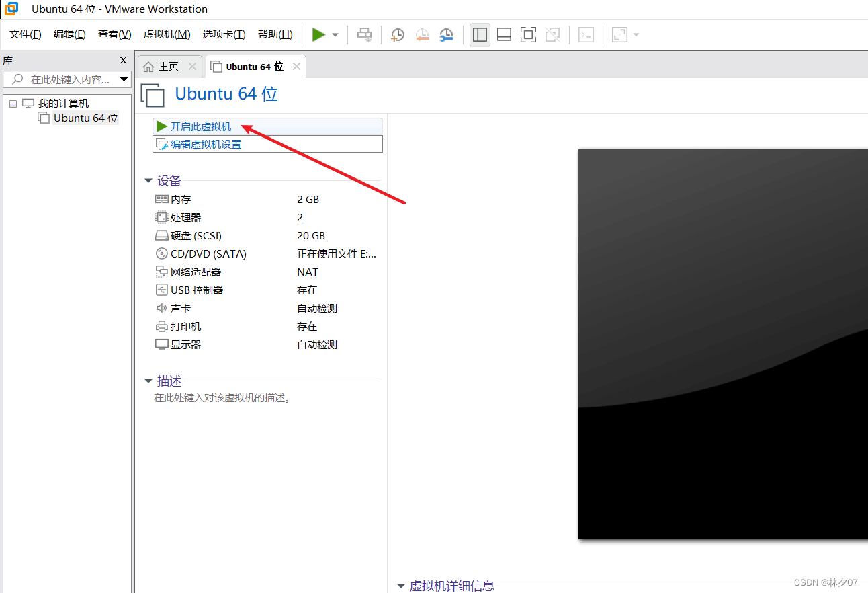Open the power options dropdown arrow
The width and height of the screenshot is (868, 593).
[335, 35]
